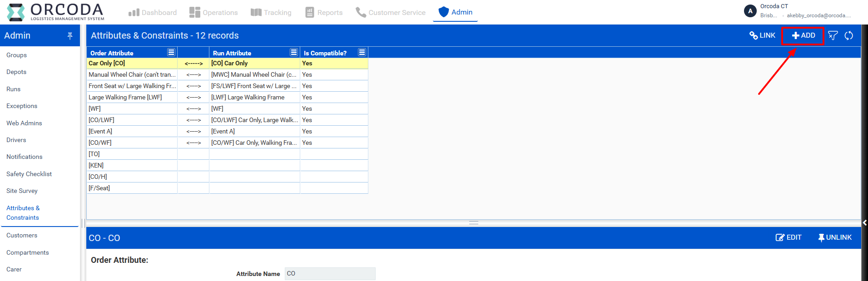Click the pin icon in Admin sidebar header

tap(70, 36)
